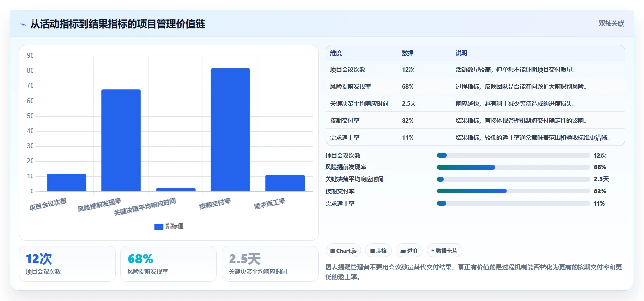Screen dimensions: 644x301
Task: Click the 风险提前发现率 progress bar
Action: (x=513, y=167)
